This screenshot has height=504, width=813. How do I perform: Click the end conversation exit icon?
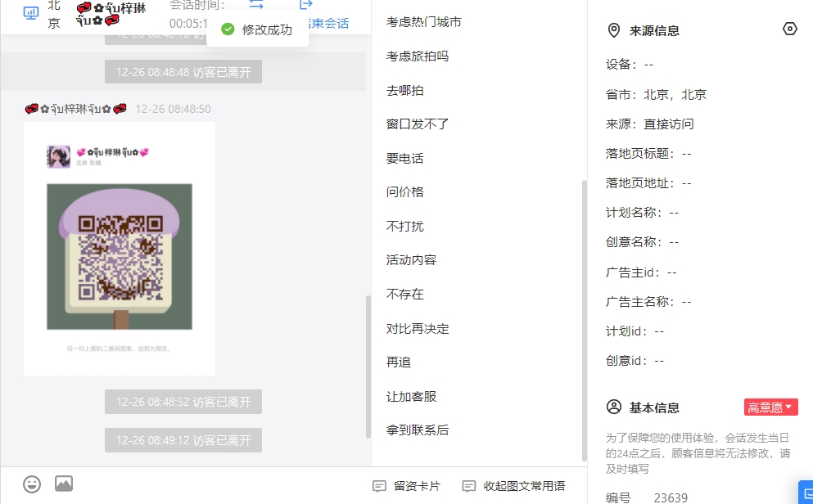306,5
